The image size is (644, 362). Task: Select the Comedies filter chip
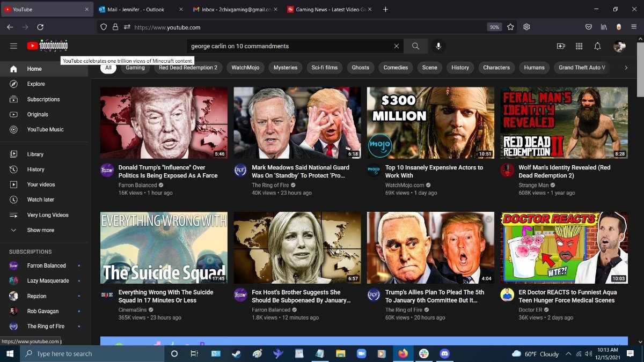coord(396,68)
